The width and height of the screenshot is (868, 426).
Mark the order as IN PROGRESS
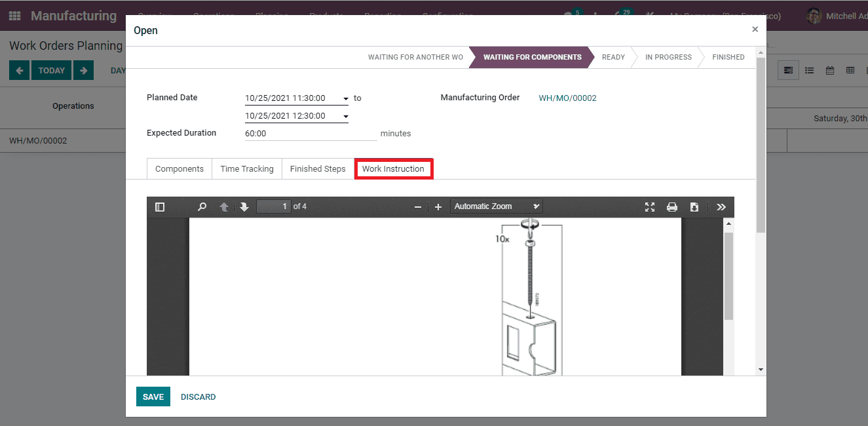click(x=667, y=57)
